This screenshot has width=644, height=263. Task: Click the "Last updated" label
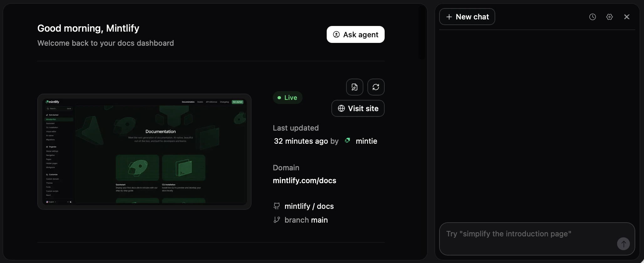click(x=296, y=128)
